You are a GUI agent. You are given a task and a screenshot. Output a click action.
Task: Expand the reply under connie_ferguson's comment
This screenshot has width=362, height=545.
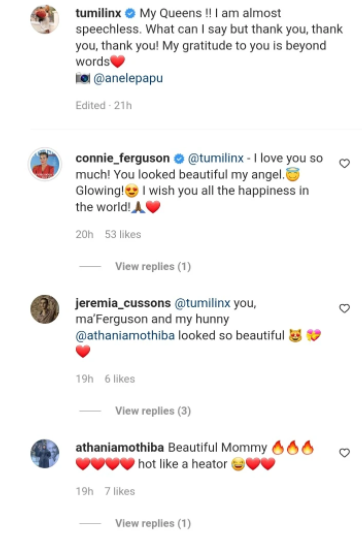pos(153,266)
